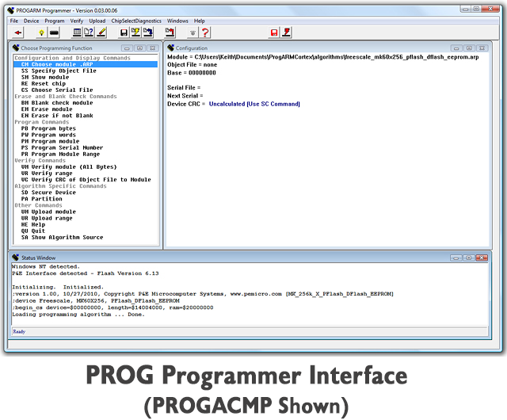
Task: Select SA Show Algorithm Source command
Action: tap(62, 237)
